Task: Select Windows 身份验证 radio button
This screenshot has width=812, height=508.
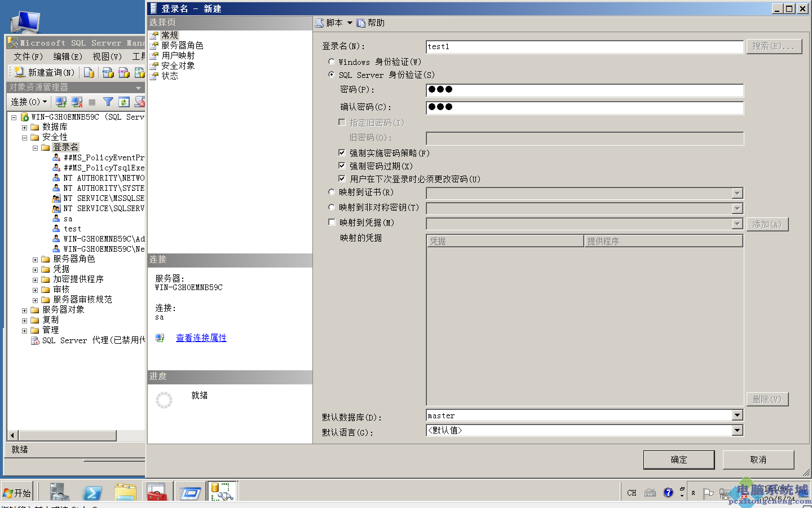Action: pos(332,62)
